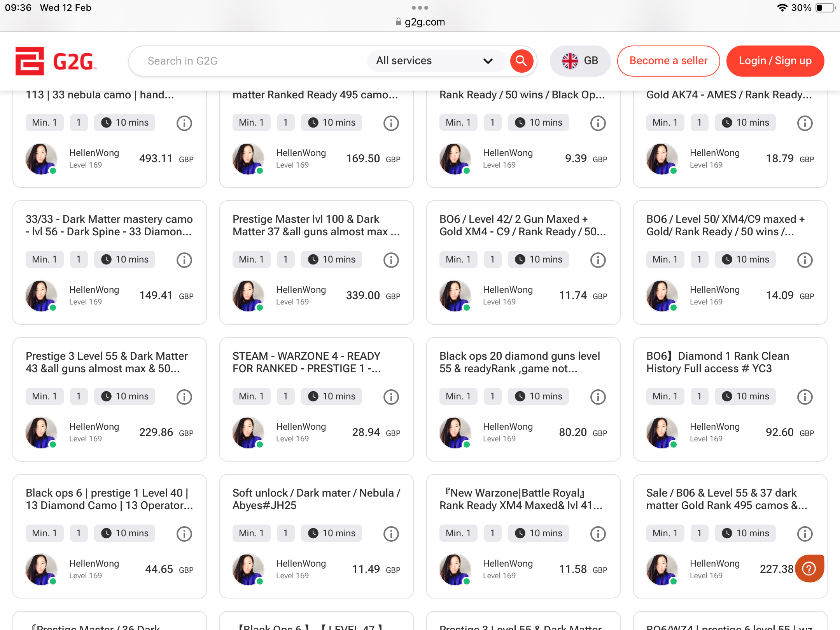Click Become a seller button
The image size is (840, 630).
(668, 61)
